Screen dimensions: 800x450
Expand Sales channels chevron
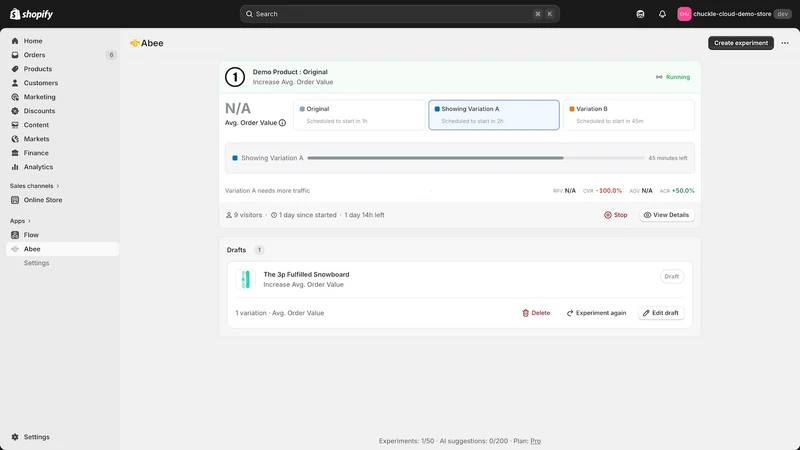tap(58, 186)
